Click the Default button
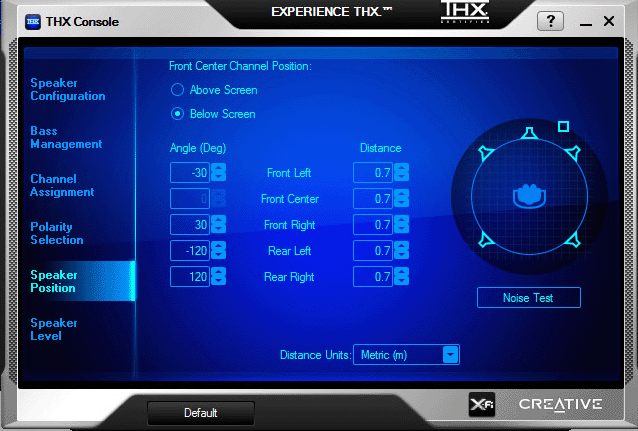 click(200, 412)
